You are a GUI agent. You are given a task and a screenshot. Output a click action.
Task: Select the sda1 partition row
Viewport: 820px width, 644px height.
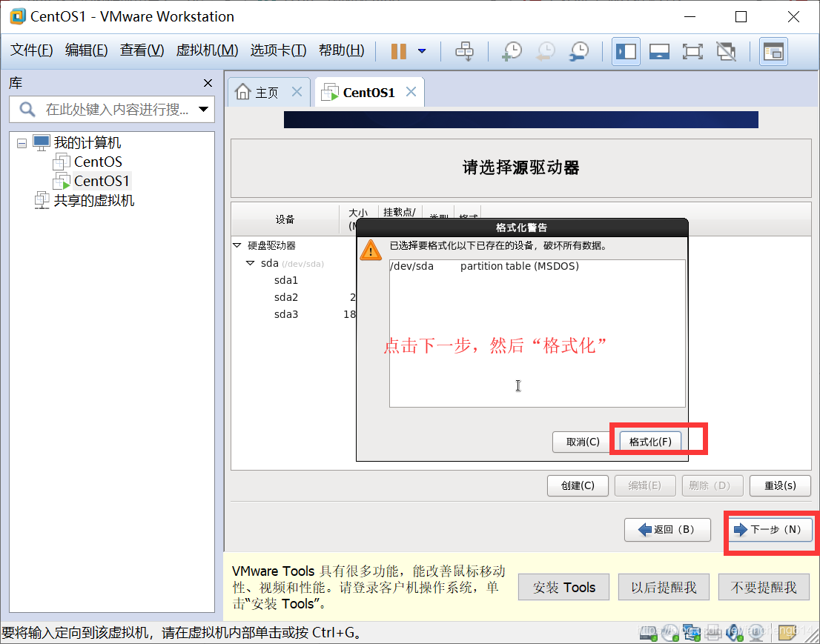tap(286, 281)
